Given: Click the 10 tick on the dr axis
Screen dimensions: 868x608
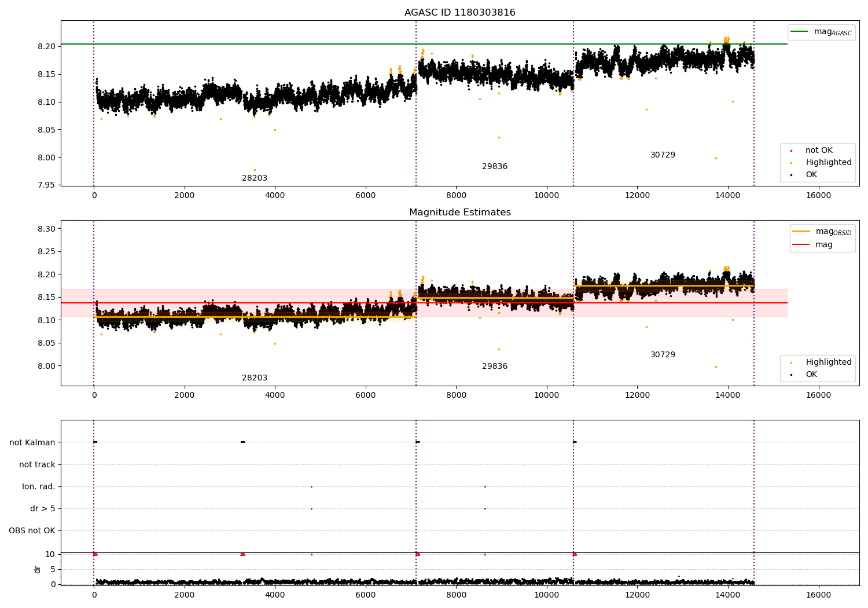Looking at the screenshot, I should 50,554.
